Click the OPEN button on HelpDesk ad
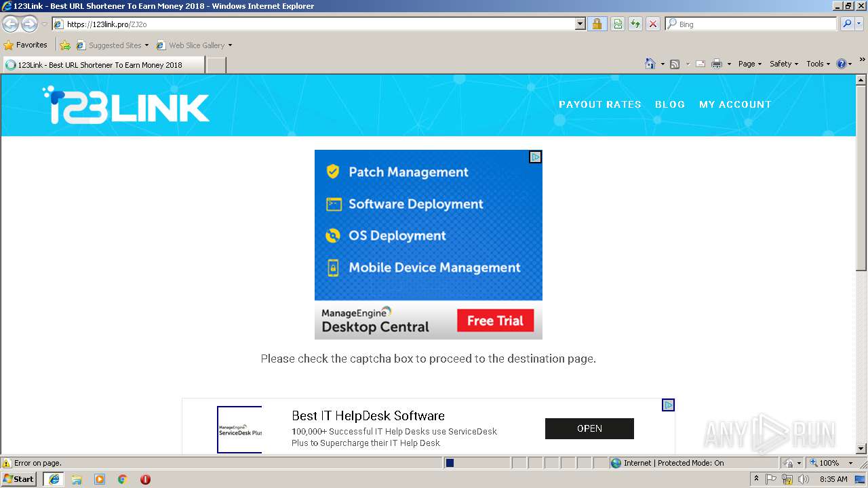This screenshot has height=488, width=868. [x=589, y=428]
